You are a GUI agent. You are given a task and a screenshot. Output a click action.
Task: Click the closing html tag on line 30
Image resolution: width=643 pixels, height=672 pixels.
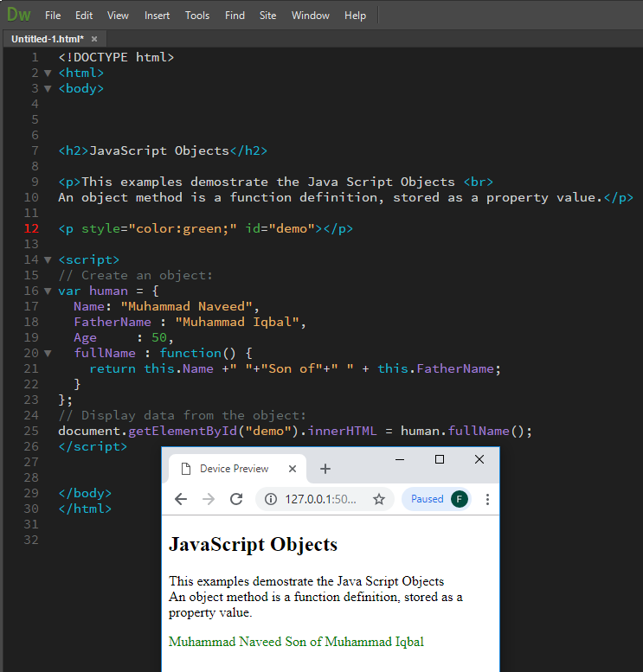click(x=85, y=509)
